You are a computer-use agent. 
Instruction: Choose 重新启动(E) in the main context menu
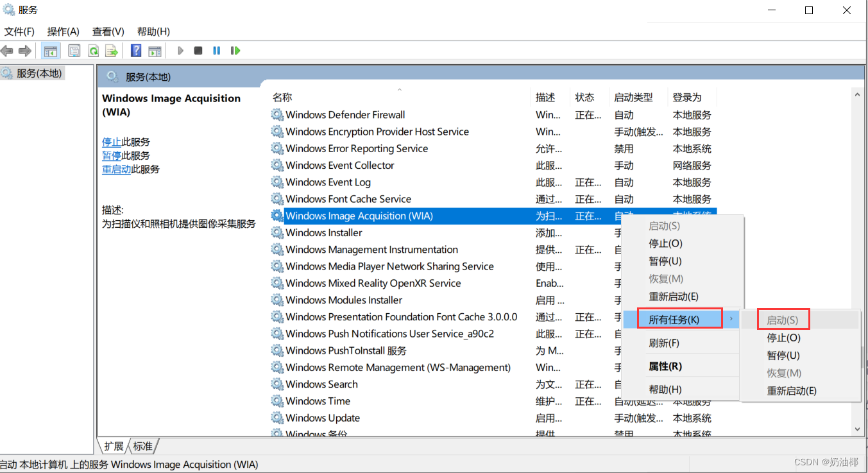pyautogui.click(x=683, y=297)
